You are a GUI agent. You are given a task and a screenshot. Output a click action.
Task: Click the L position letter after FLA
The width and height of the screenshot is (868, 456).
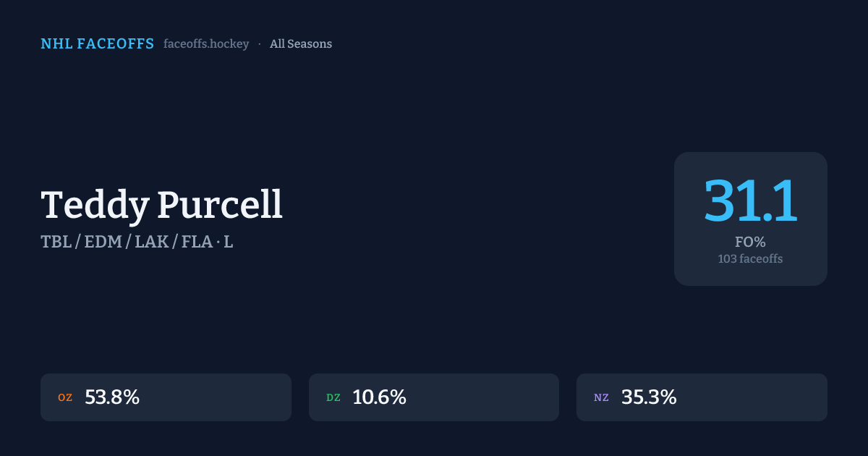click(229, 242)
